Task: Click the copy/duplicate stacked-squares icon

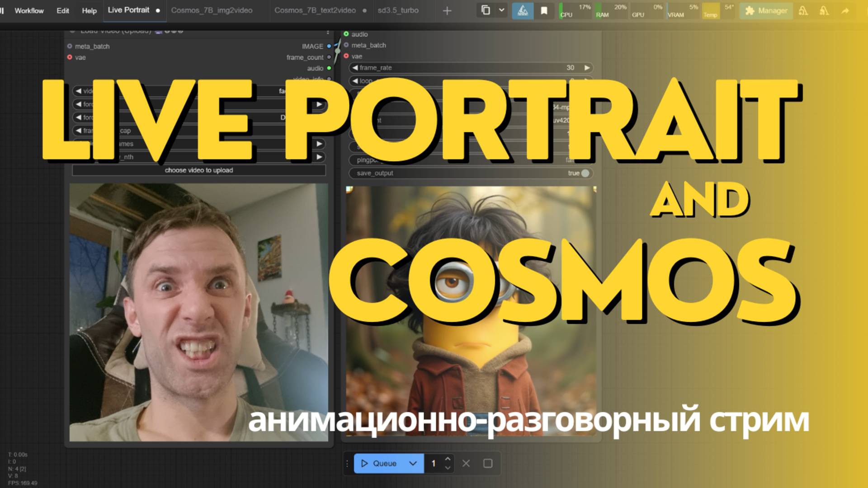Action: (x=486, y=10)
